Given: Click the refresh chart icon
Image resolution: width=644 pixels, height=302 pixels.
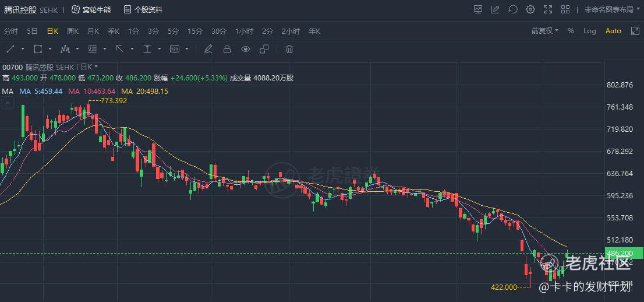Looking at the screenshot, I should (x=512, y=9).
